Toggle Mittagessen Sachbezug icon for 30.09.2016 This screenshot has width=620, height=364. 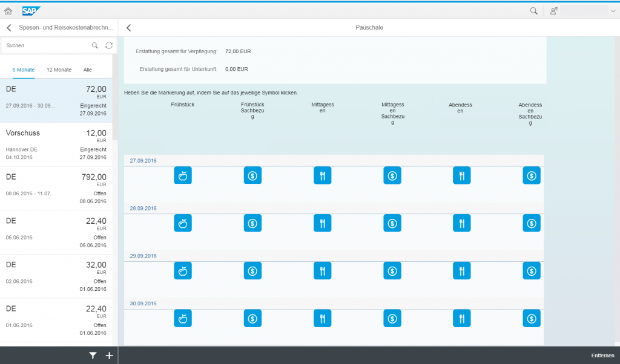coord(392,318)
